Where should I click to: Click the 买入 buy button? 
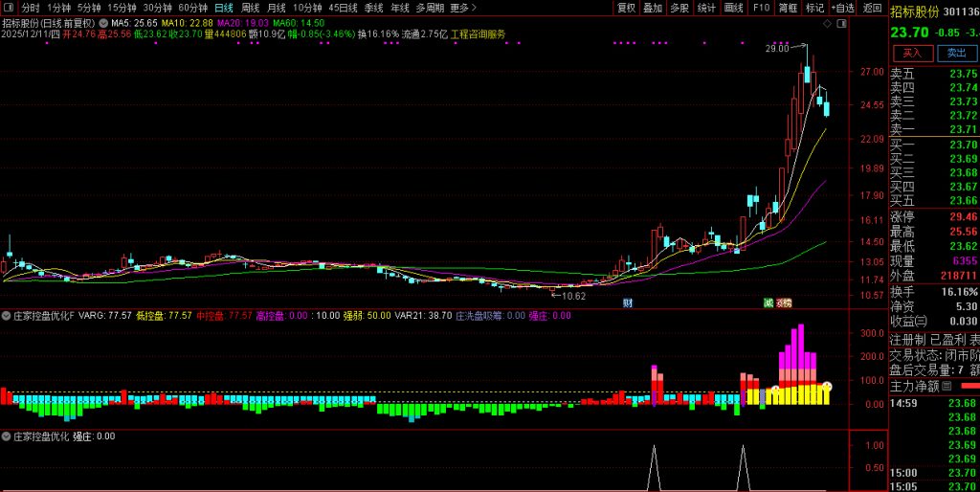tap(913, 54)
